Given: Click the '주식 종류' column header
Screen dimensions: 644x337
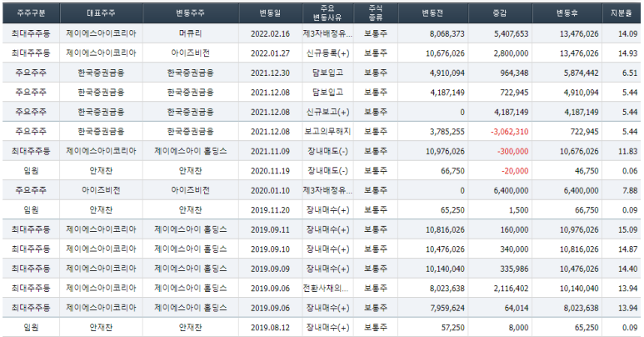Looking at the screenshot, I should pyautogui.click(x=376, y=13).
